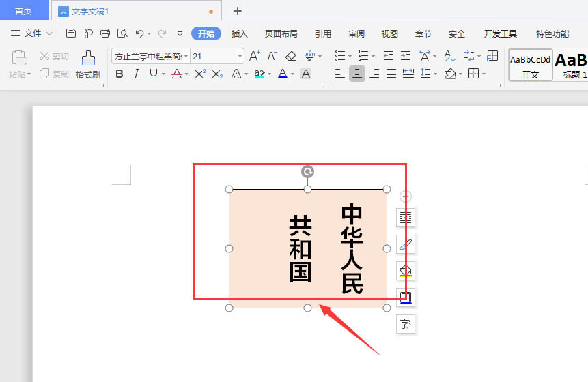Toggle Underline formatting
This screenshot has width=588, height=382.
[154, 74]
